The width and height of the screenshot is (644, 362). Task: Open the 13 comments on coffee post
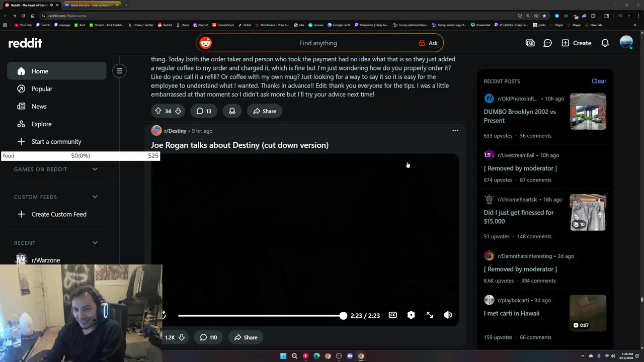click(203, 111)
